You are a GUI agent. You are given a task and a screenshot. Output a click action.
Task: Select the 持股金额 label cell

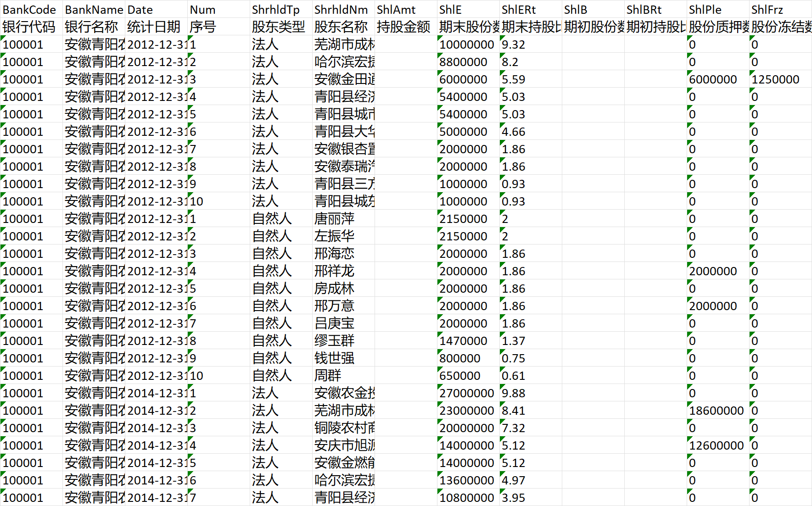point(406,27)
